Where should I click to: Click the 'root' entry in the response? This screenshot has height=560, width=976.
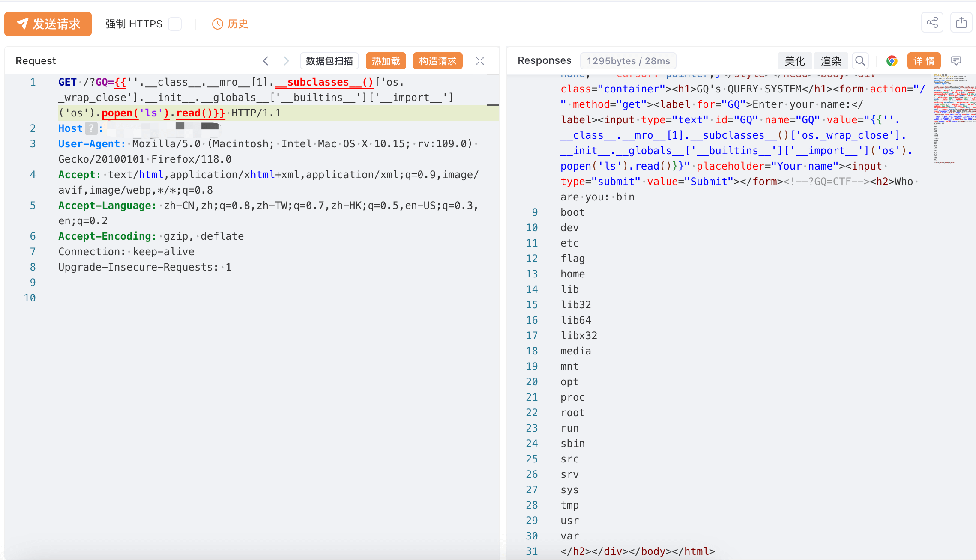pos(573,413)
